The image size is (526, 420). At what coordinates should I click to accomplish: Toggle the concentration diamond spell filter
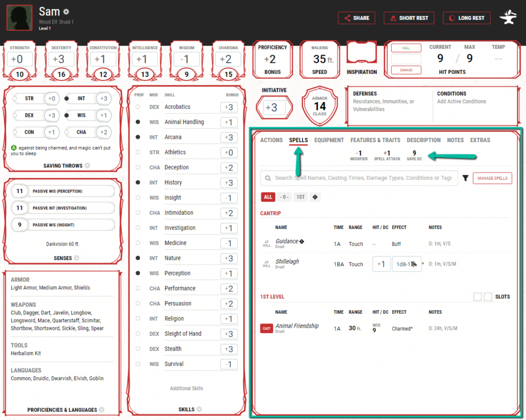315,197
